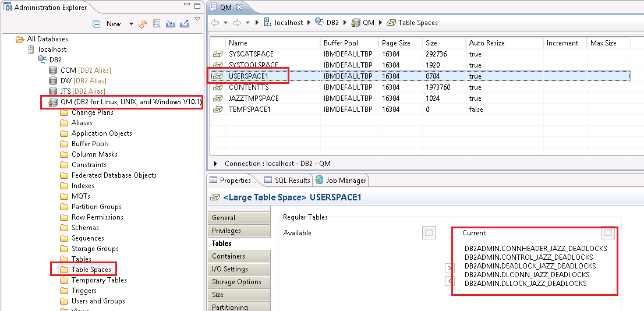Open the Triggers folder
644x311 pixels.
(78, 291)
